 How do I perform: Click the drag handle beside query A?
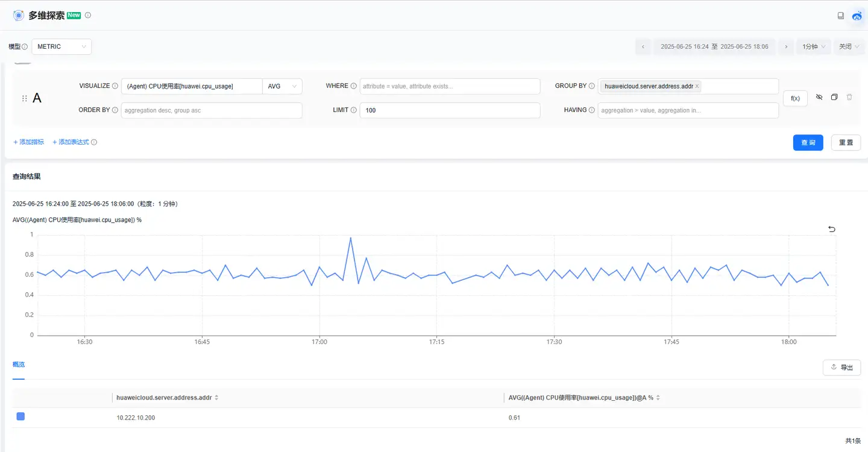point(25,98)
